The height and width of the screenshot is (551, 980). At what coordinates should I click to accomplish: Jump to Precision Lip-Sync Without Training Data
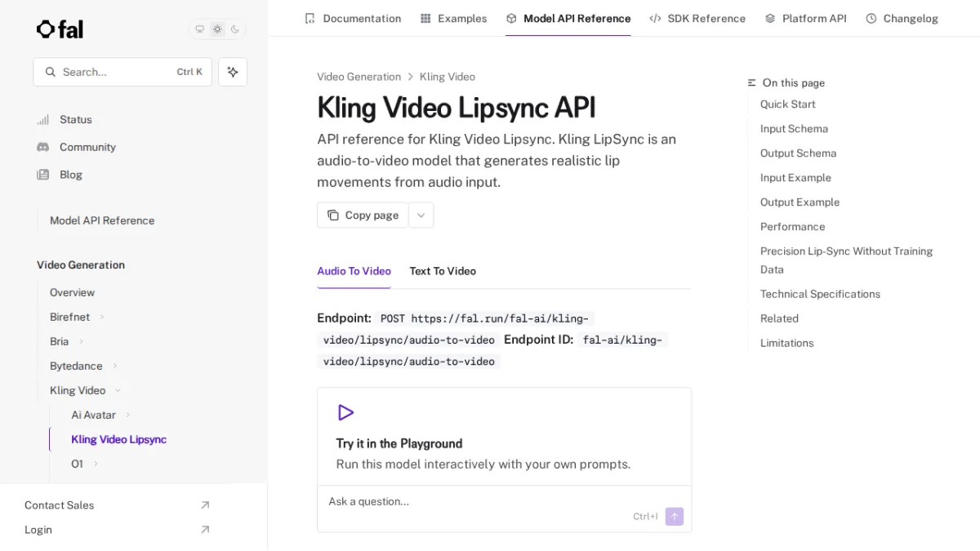pos(846,260)
